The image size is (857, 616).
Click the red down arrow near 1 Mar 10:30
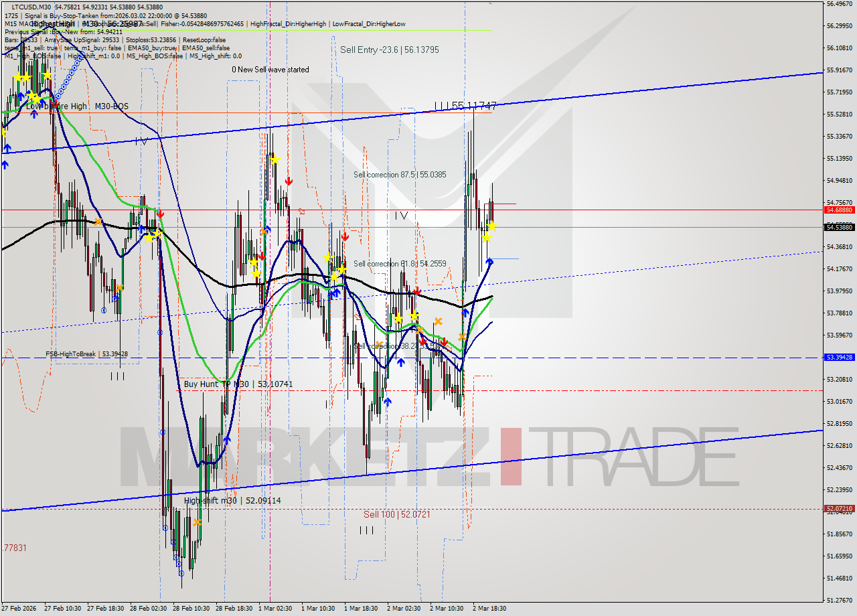coord(345,236)
